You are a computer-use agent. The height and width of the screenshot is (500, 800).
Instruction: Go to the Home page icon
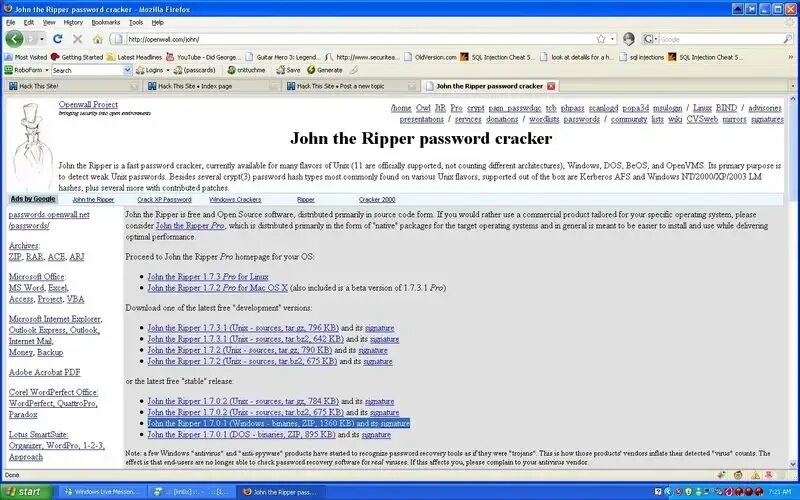click(x=98, y=39)
